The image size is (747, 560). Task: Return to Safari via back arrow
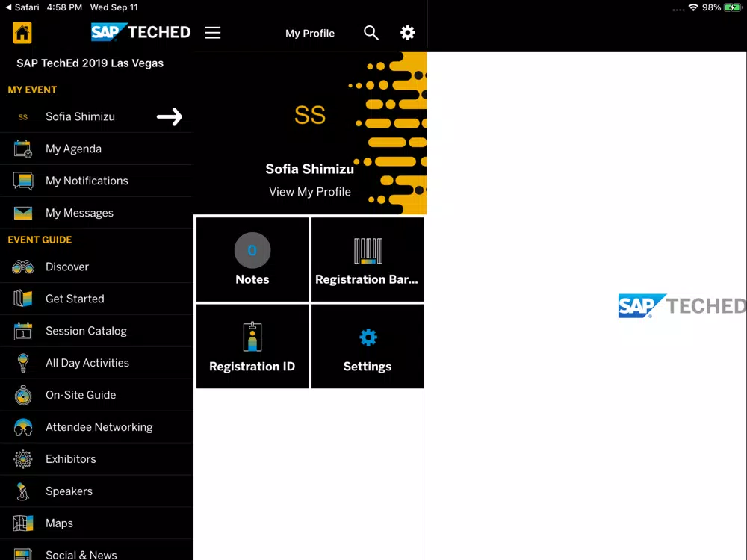(x=22, y=7)
